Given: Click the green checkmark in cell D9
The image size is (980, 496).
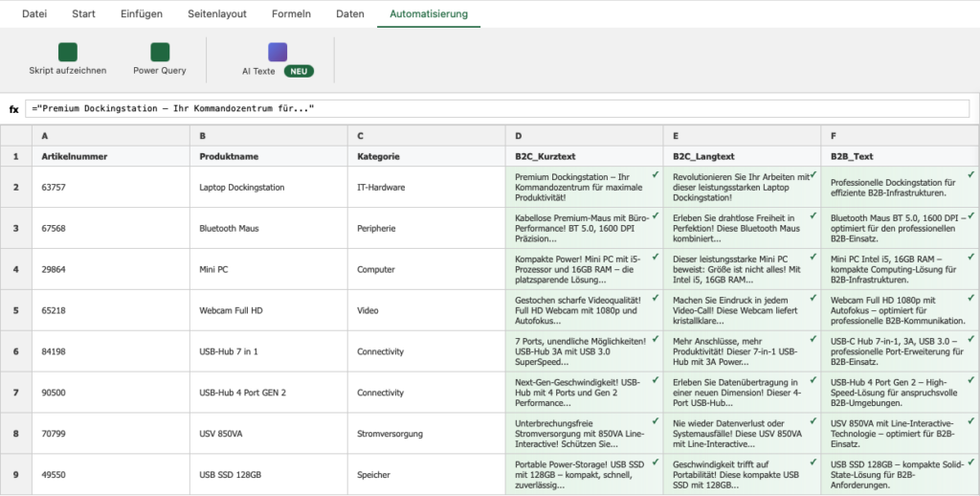Looking at the screenshot, I should [x=656, y=463].
